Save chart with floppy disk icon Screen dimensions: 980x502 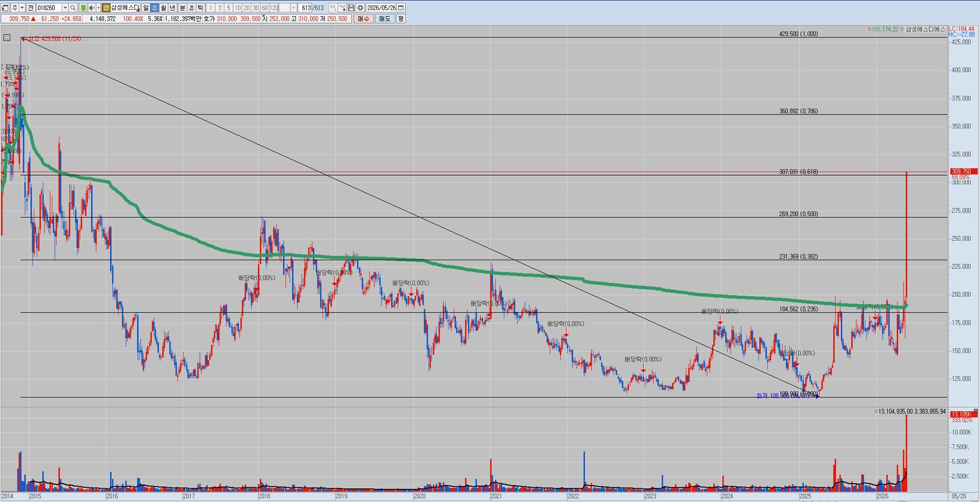351,8
